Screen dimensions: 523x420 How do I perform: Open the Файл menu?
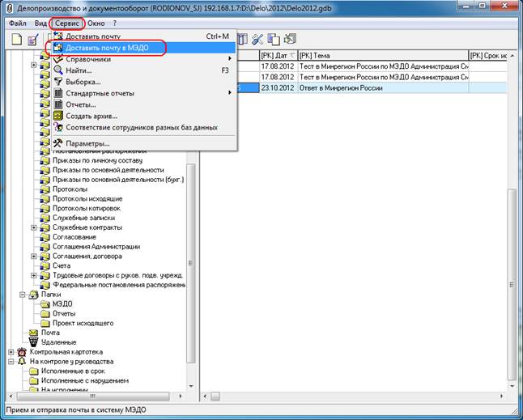coord(18,23)
